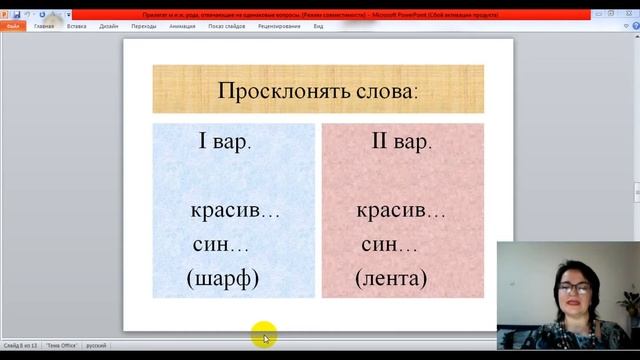Open the Анимация ribbon tab
The height and width of the screenshot is (360, 640).
(x=182, y=26)
